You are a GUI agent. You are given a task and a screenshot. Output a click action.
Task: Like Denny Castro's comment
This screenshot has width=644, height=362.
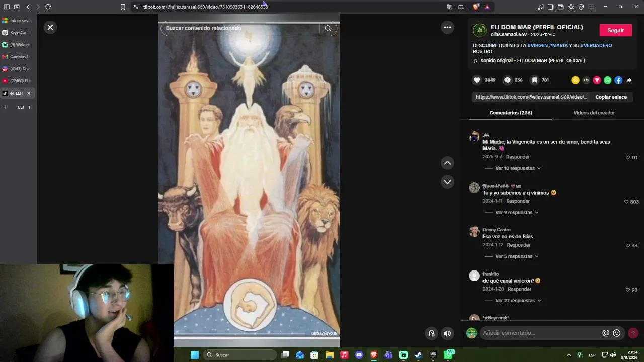click(627, 245)
